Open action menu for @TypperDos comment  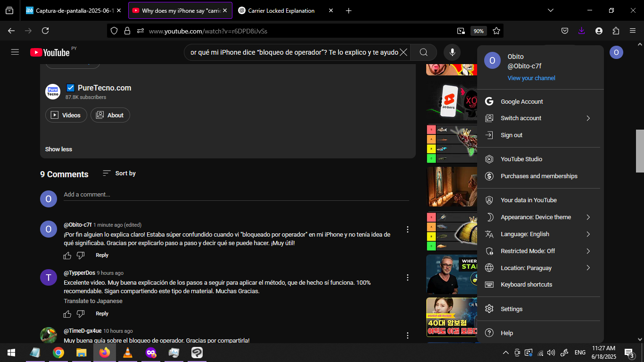click(408, 278)
